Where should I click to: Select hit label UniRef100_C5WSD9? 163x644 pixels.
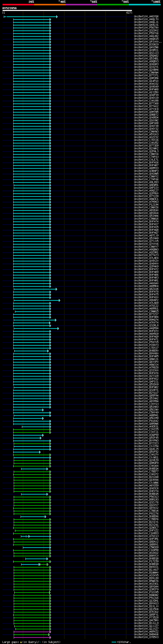click(146, 547)
